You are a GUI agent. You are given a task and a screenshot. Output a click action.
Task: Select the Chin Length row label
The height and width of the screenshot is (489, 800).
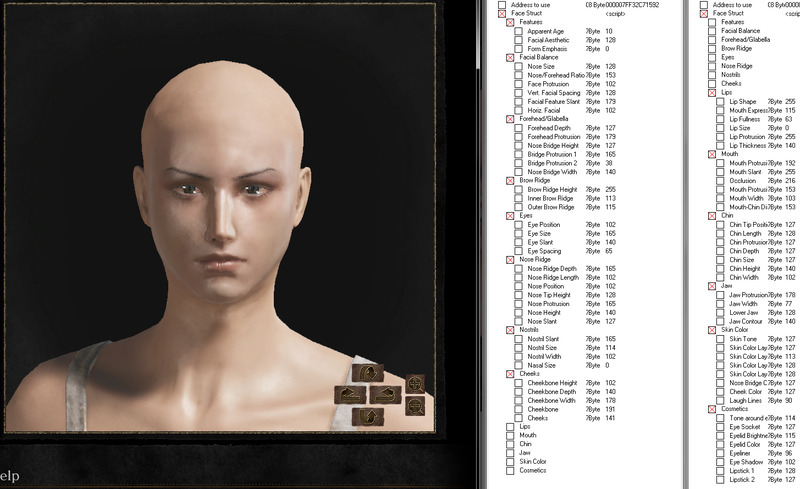[x=745, y=233]
